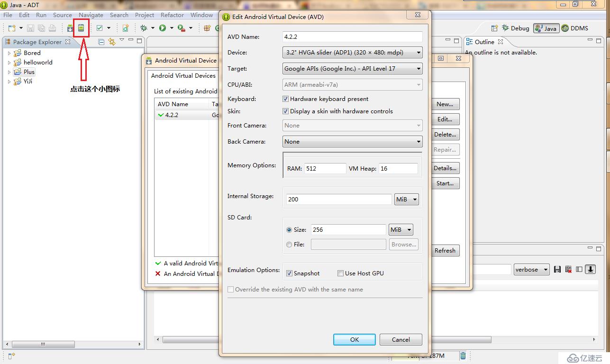Expand the YiJi project
Screen dimensions: 610x364
pyautogui.click(x=9, y=82)
